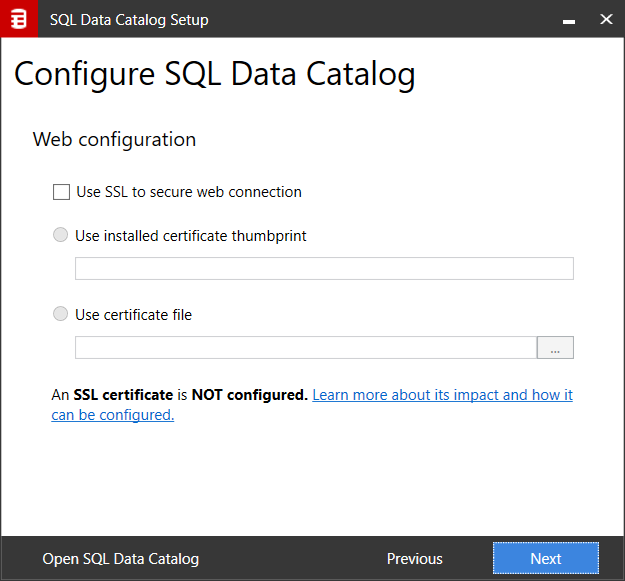Click the 'can be configured.' link text
Screen dimensions: 625x581
(x=113, y=415)
